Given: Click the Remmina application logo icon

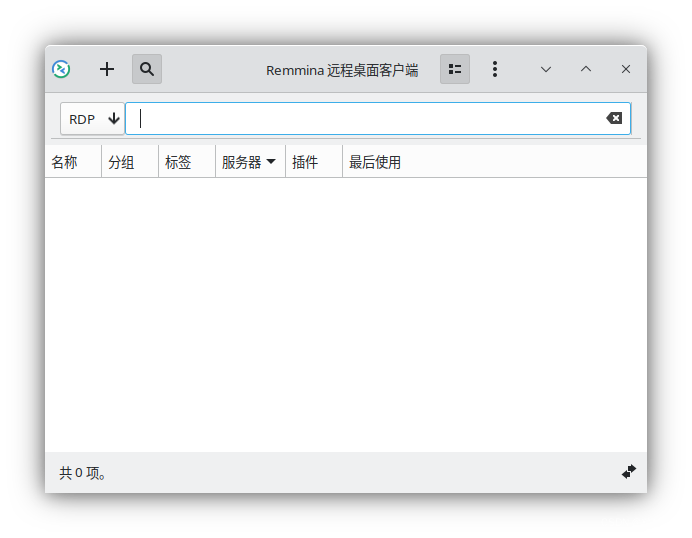Looking at the screenshot, I should point(61,69).
